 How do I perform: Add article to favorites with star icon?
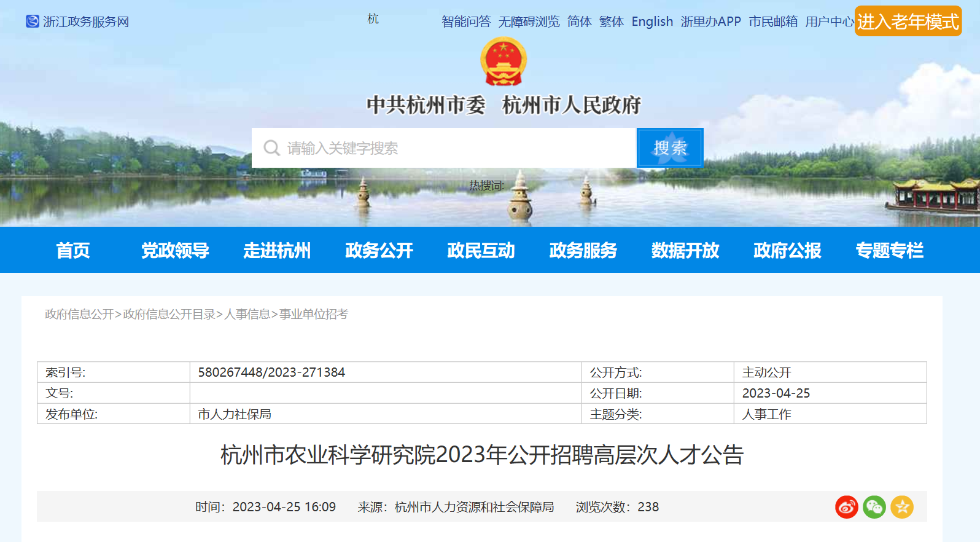[902, 507]
